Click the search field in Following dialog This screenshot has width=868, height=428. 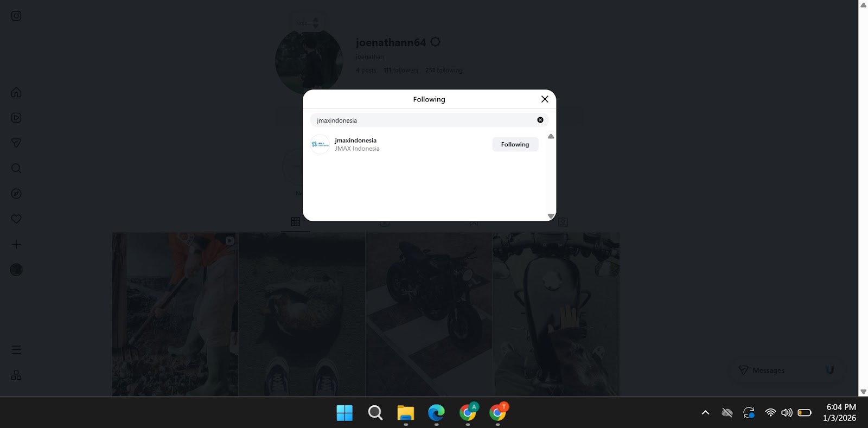(423, 120)
